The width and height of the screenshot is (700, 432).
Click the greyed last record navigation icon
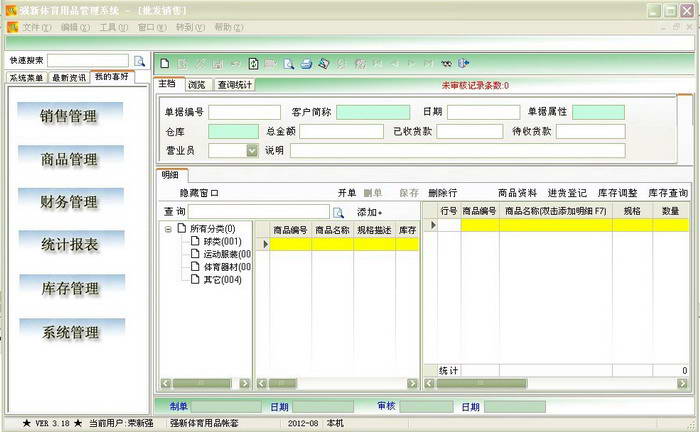(429, 64)
